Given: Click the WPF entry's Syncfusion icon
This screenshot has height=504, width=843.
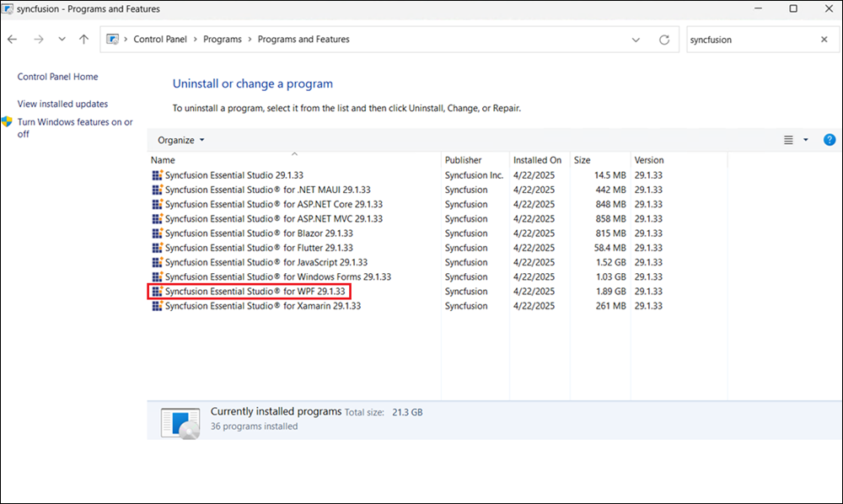Looking at the screenshot, I should (157, 292).
